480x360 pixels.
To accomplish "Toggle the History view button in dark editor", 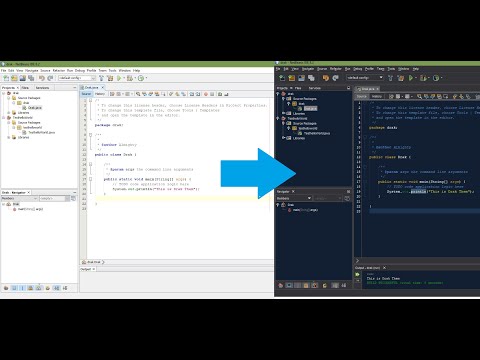I will point(377,96).
